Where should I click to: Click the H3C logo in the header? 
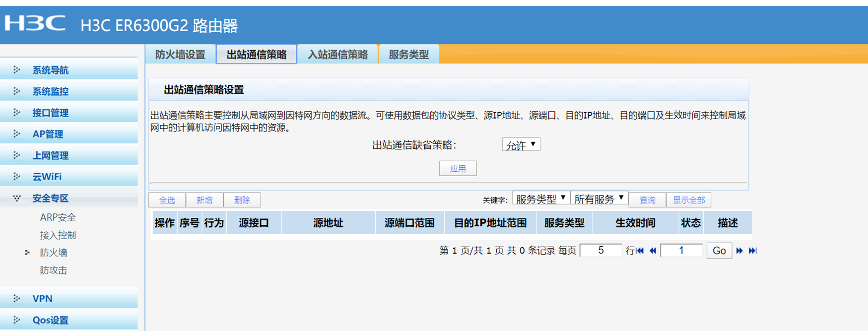pos(35,23)
